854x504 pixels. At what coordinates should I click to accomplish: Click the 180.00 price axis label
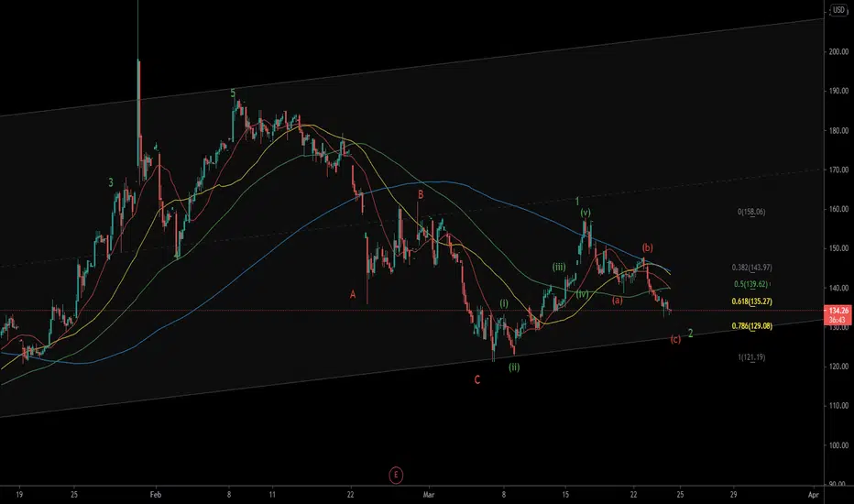point(838,131)
